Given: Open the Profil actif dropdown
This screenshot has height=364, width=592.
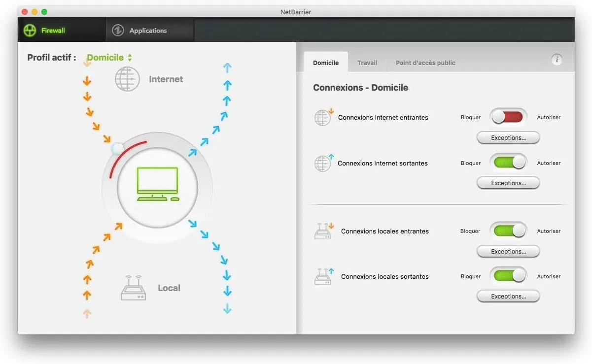Looking at the screenshot, I should [x=109, y=57].
